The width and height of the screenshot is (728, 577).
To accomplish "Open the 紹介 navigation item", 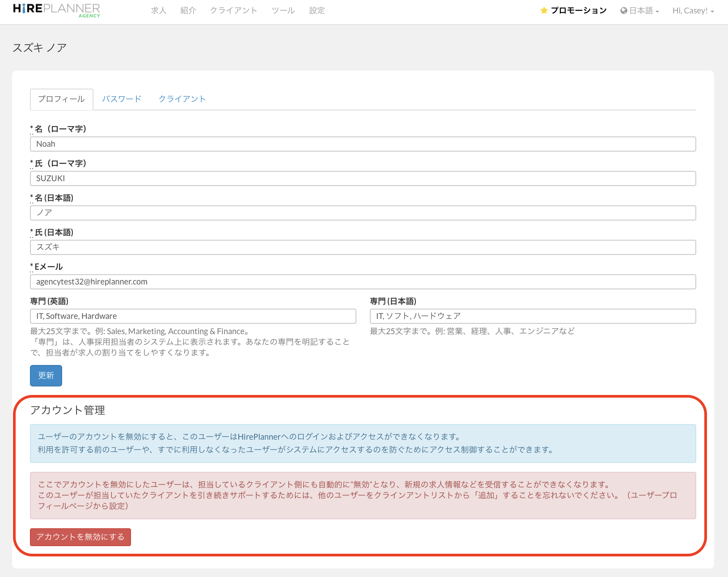I will pyautogui.click(x=188, y=11).
